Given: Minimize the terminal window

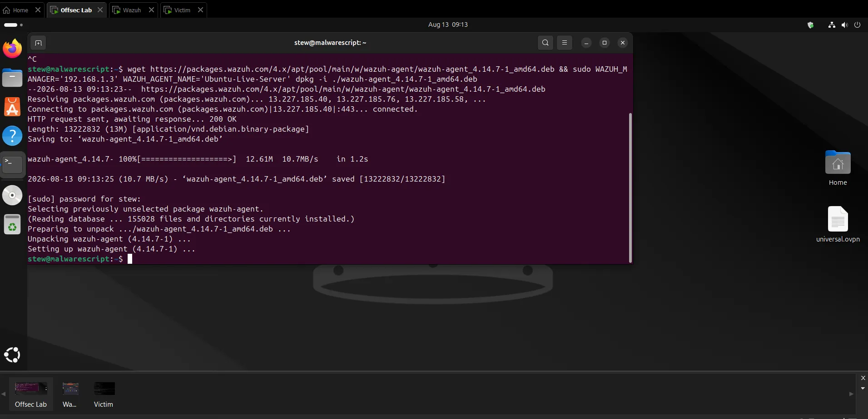Looking at the screenshot, I should 586,43.
